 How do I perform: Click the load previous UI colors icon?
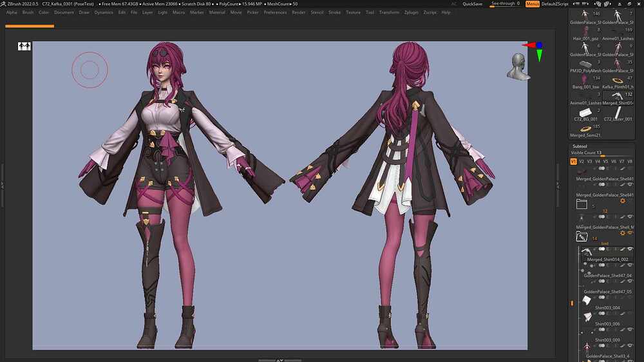[598, 4]
